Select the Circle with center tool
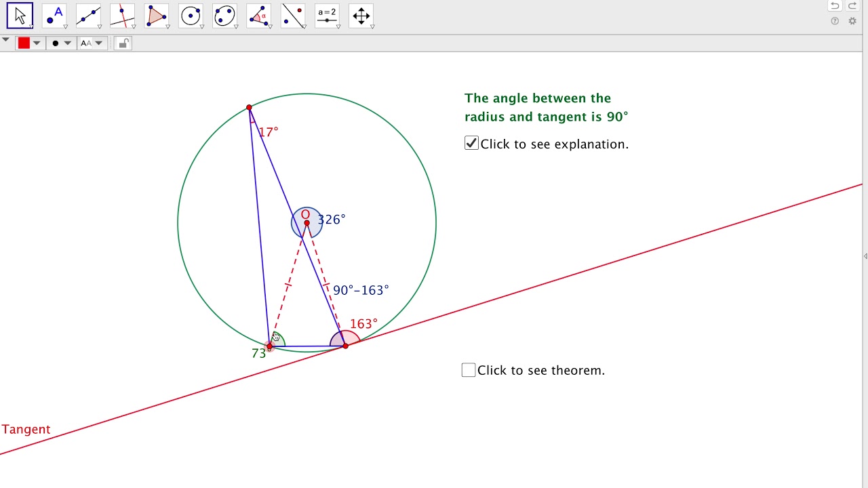The height and width of the screenshot is (488, 868). tap(191, 16)
